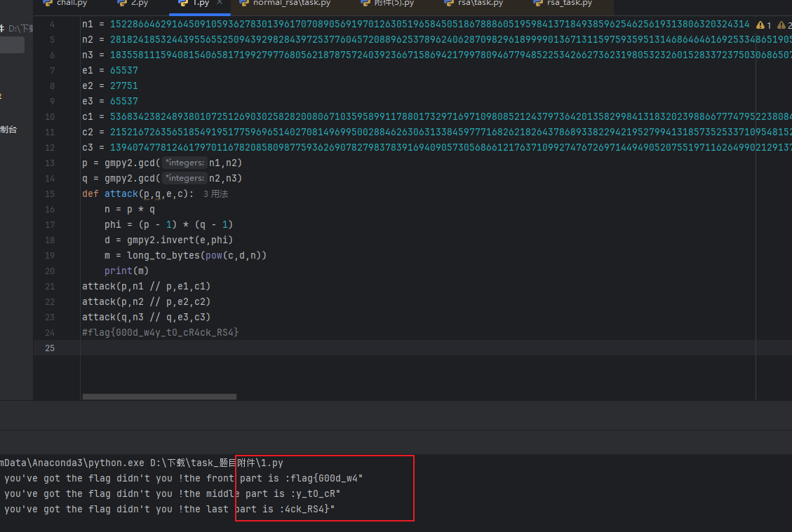Click the warning indicator showing 1 warning
Image resolution: width=792 pixels, height=532 pixels.
click(x=762, y=23)
